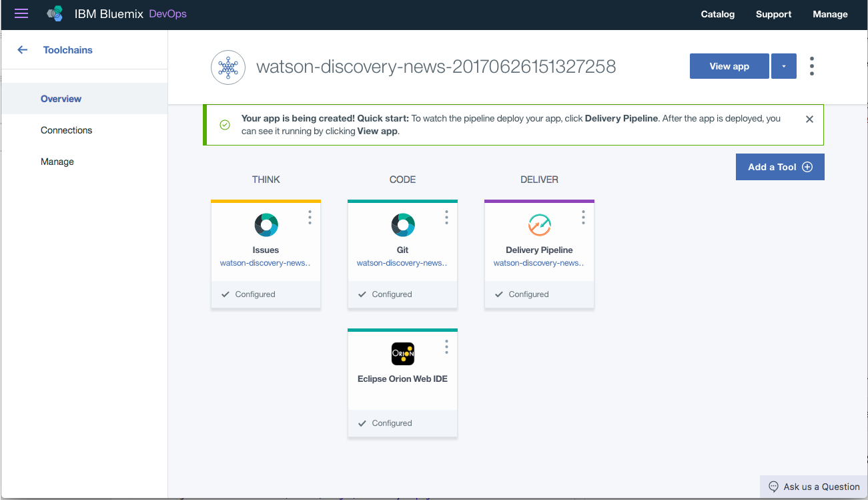Click the THINK column heading

pyautogui.click(x=266, y=180)
